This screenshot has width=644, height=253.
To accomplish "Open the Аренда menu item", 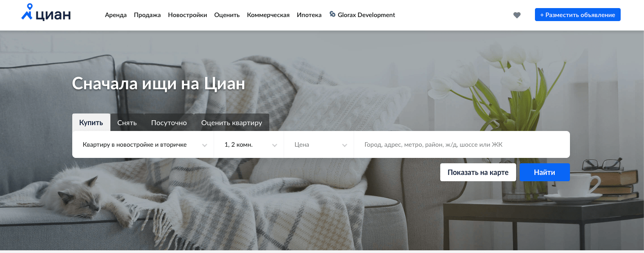I will click(116, 15).
